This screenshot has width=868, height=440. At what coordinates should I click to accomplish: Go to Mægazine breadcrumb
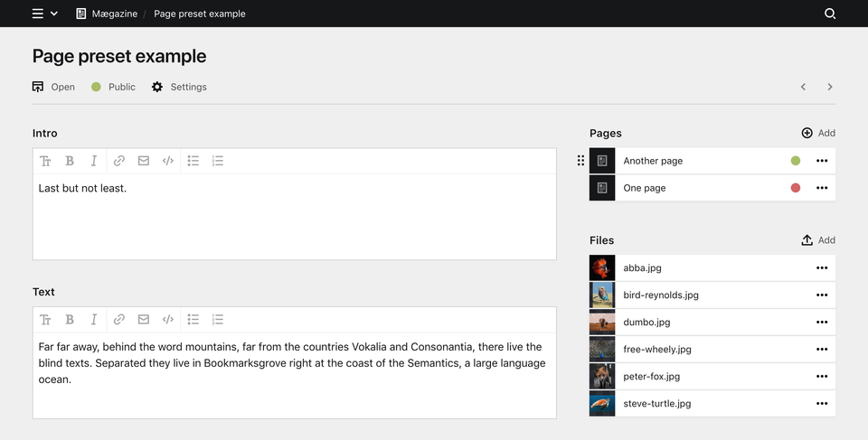[x=107, y=14]
